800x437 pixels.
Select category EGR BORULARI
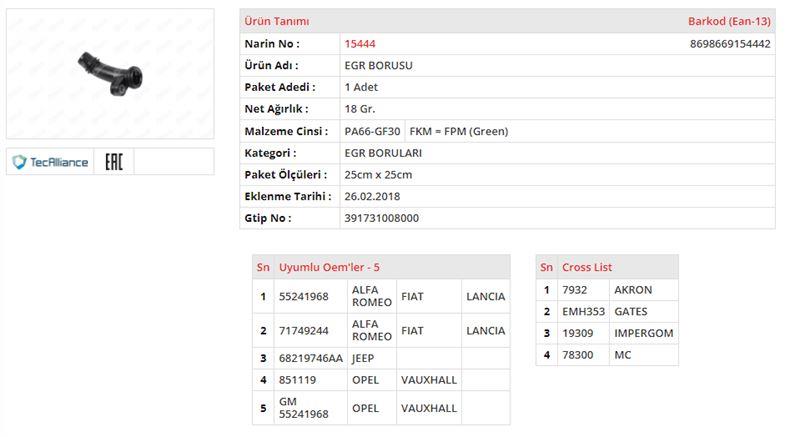(x=383, y=153)
